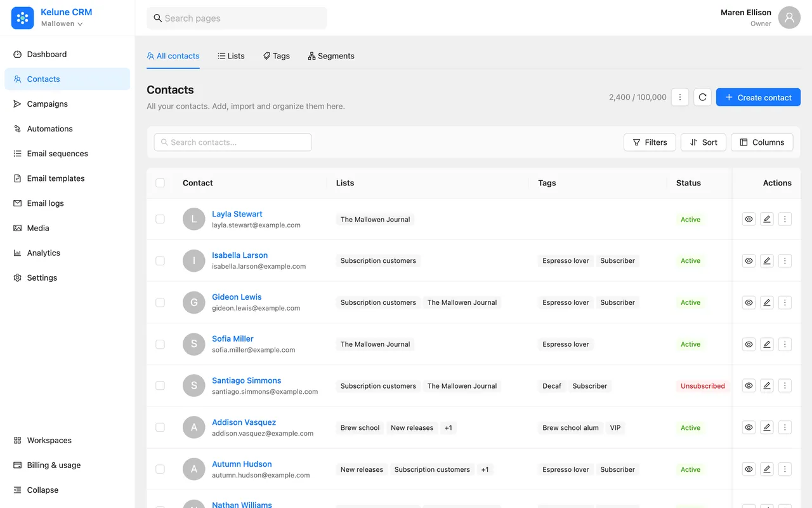This screenshot has height=508, width=812.
Task: Click the Search contacts field
Action: coord(233,142)
